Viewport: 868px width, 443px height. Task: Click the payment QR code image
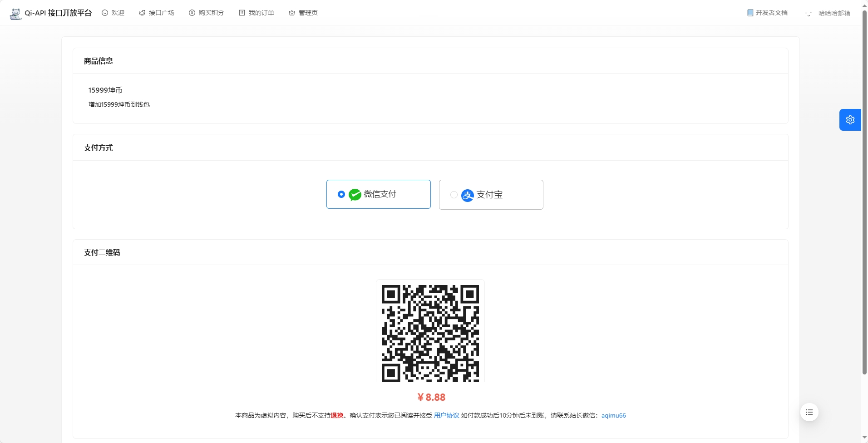[x=430, y=333]
